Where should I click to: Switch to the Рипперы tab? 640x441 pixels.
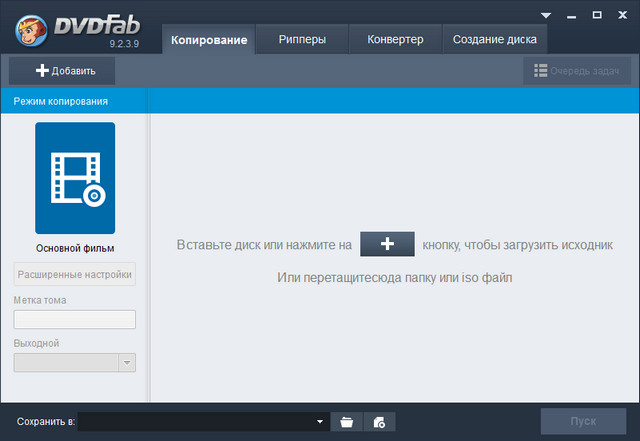[301, 40]
